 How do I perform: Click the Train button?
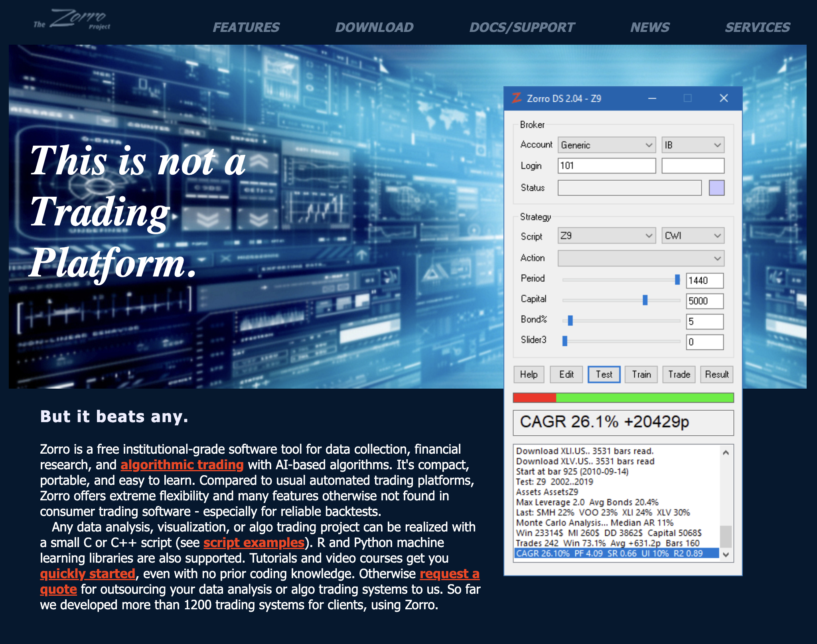[x=641, y=374]
